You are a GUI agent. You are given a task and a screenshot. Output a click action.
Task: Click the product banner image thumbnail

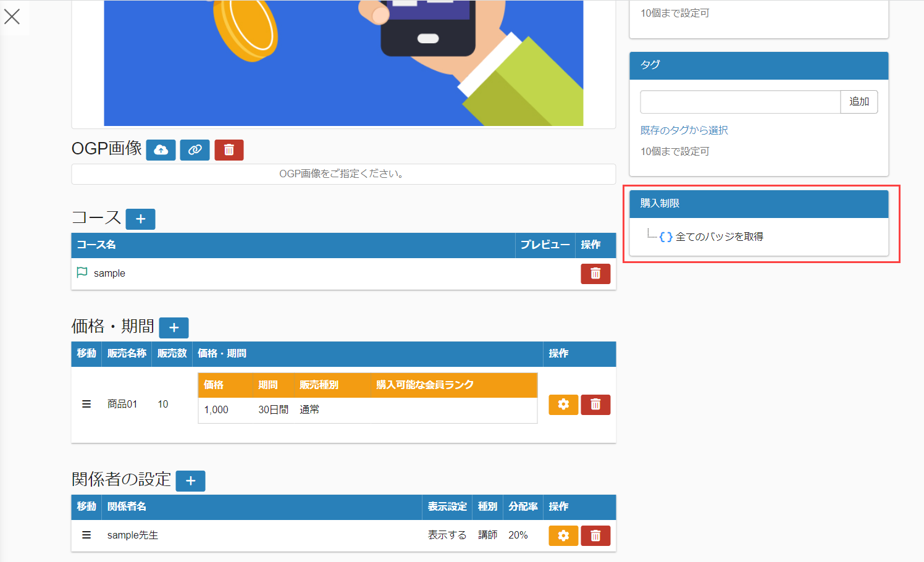[343, 62]
